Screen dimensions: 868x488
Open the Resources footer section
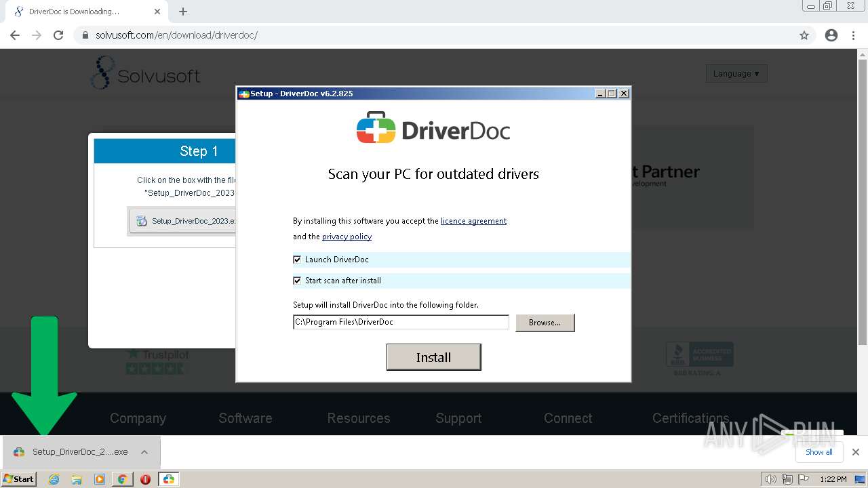click(x=359, y=418)
